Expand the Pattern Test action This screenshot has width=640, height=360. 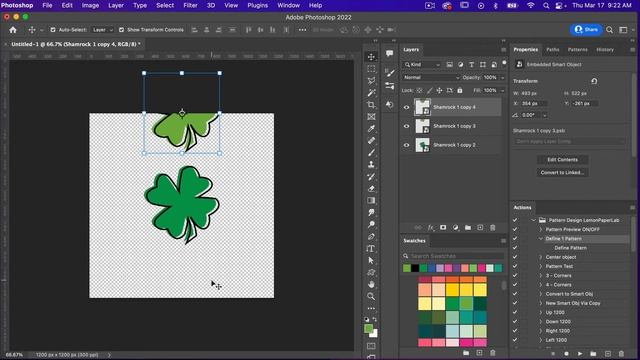(x=541, y=266)
